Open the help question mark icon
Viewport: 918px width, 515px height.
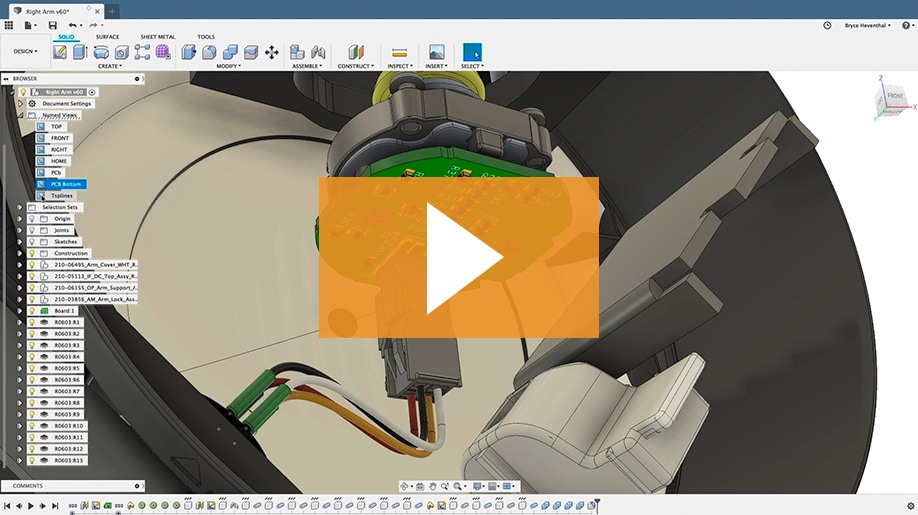point(906,25)
